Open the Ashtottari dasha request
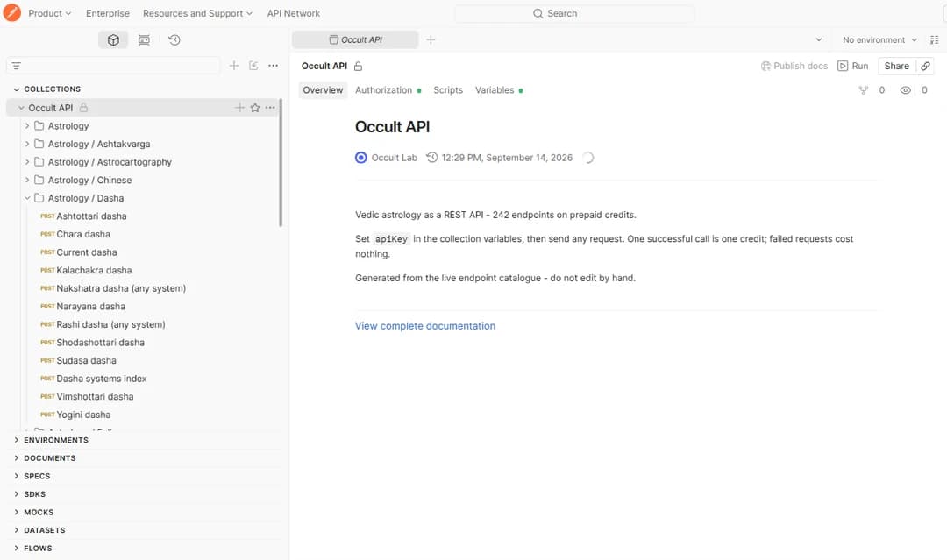 coord(91,216)
